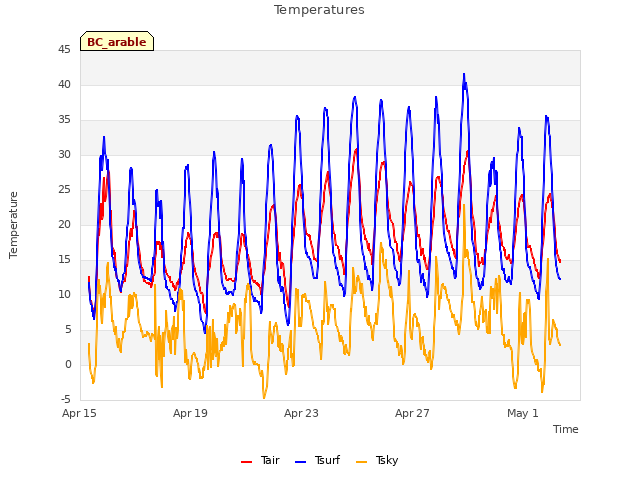This screenshot has height=480, width=640.
Task: Select the BC_arable label box
Action: (x=117, y=41)
